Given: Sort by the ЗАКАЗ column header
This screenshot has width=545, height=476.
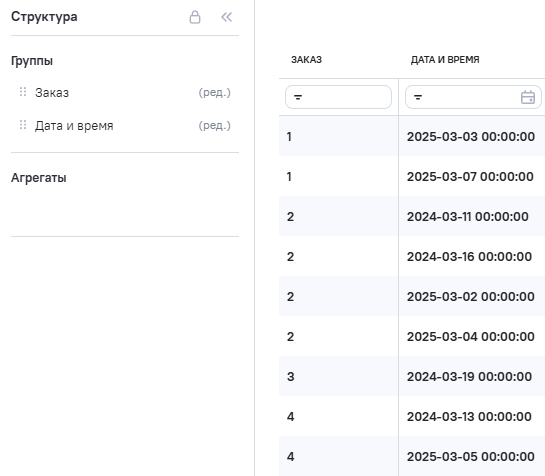Looking at the screenshot, I should click(x=306, y=60).
